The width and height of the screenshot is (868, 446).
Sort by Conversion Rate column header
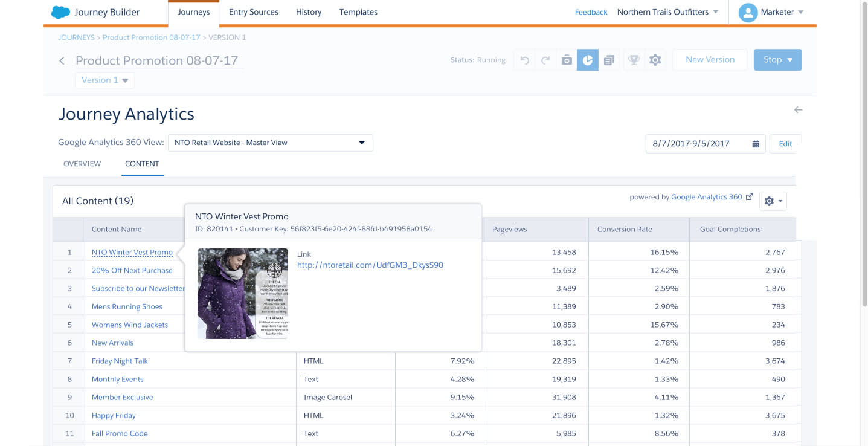[625, 229]
